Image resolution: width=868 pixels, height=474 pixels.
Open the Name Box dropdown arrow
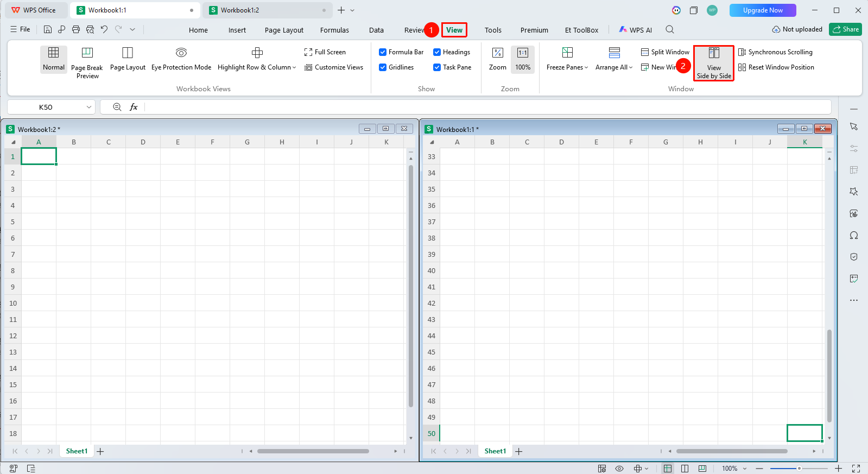click(89, 107)
